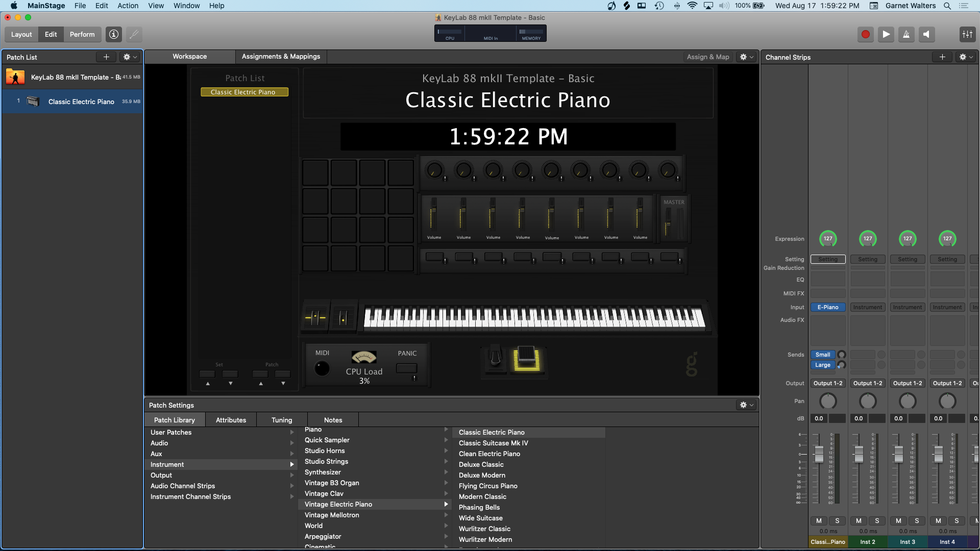The height and width of the screenshot is (551, 980).
Task: Mute the Inst 2 channel strip
Action: (859, 521)
